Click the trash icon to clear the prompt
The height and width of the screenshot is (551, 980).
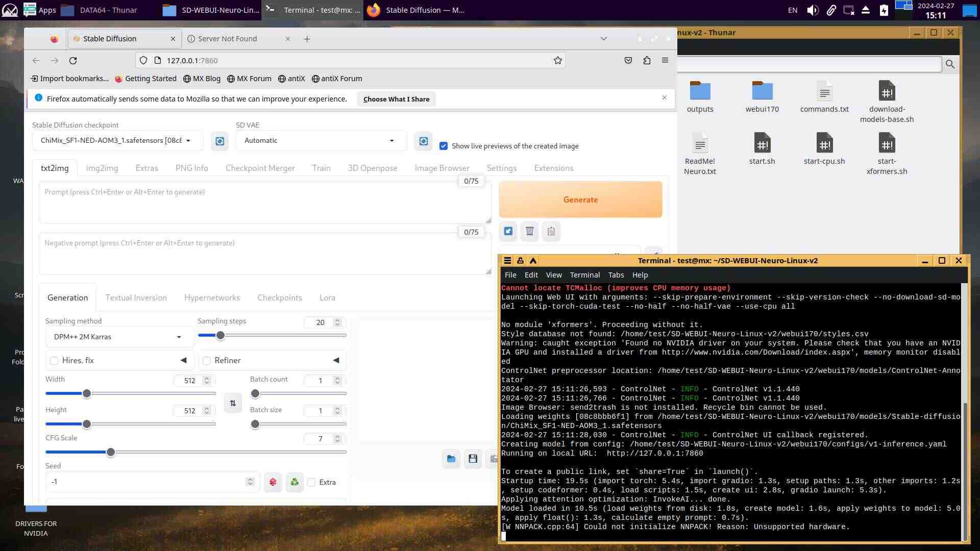tap(529, 231)
